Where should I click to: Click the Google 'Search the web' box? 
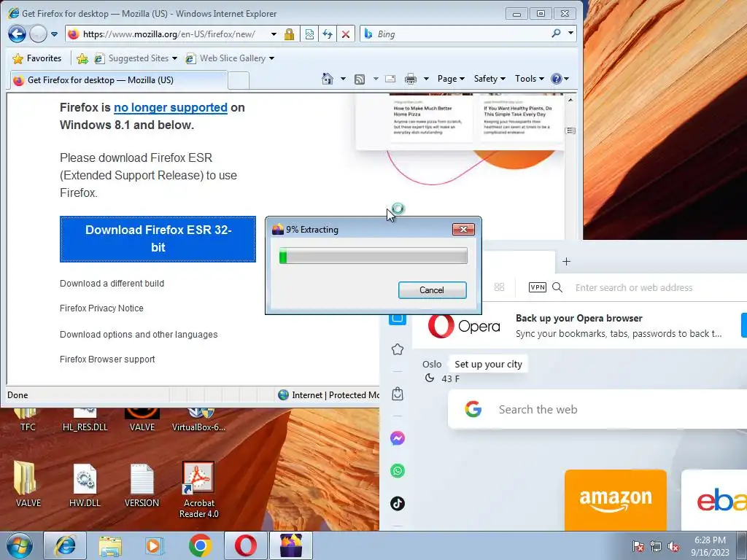tap(597, 410)
